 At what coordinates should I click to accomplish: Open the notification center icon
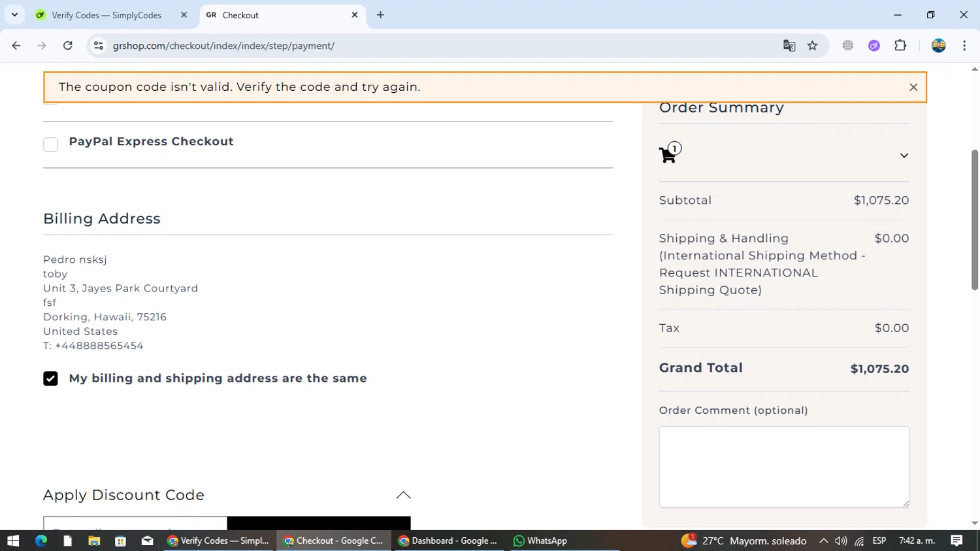click(x=957, y=541)
